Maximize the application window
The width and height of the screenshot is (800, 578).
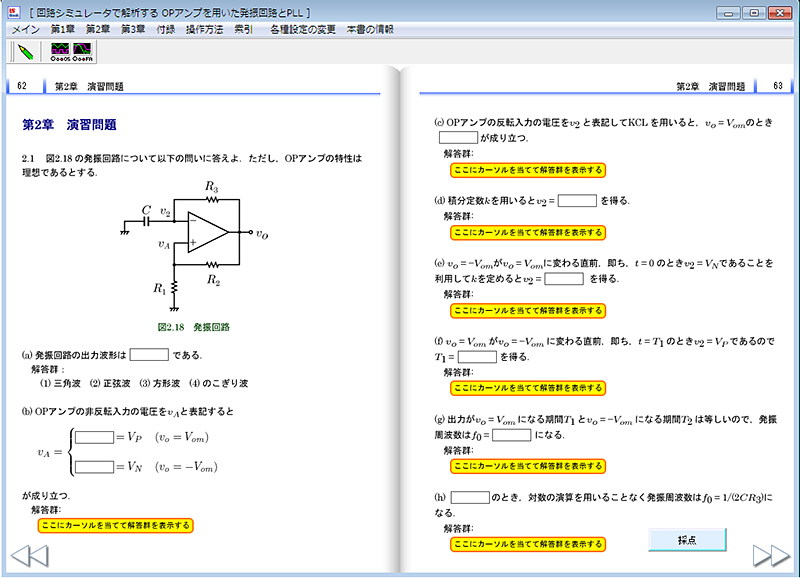754,13
